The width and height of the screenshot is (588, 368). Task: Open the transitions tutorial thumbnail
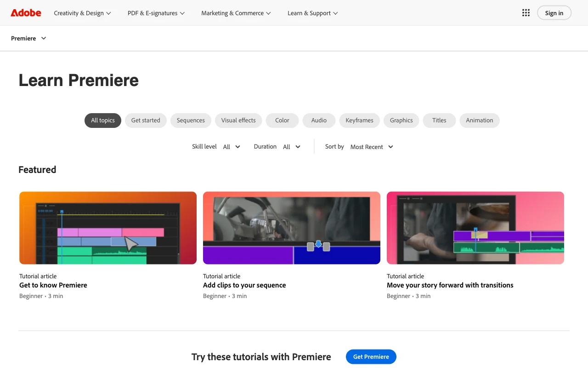[x=475, y=228]
